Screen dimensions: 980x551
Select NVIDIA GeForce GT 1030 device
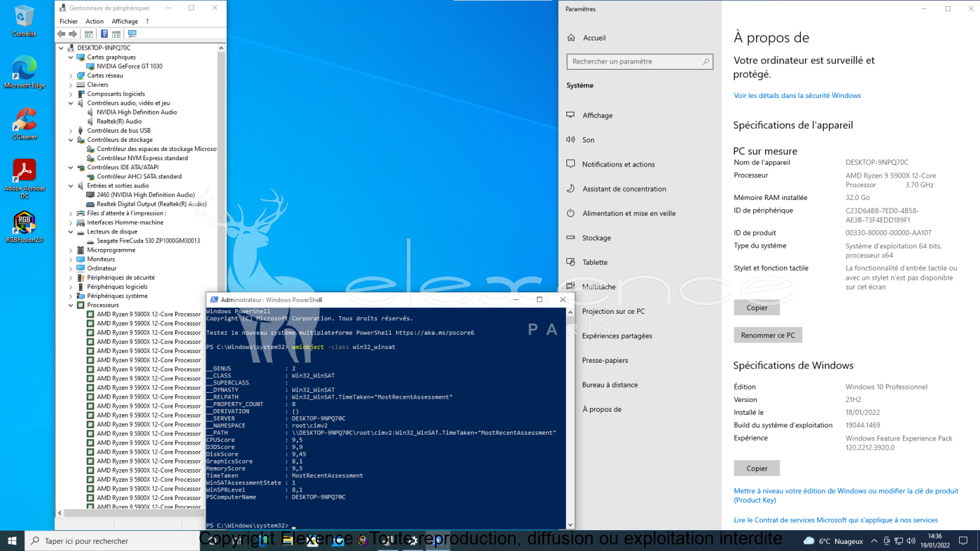(x=129, y=67)
